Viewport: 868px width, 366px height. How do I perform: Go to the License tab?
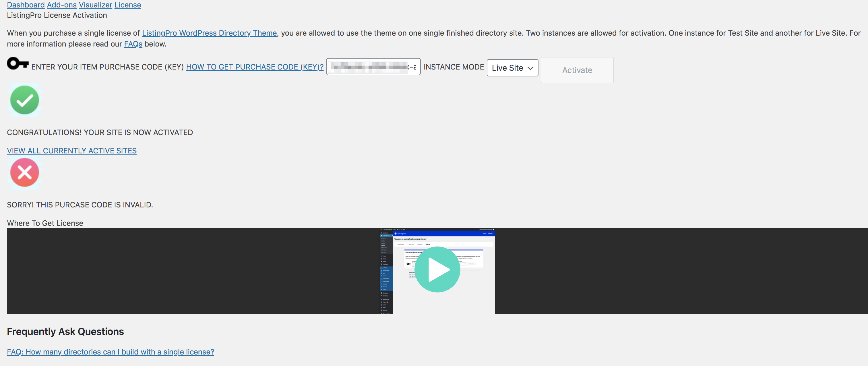[x=128, y=5]
